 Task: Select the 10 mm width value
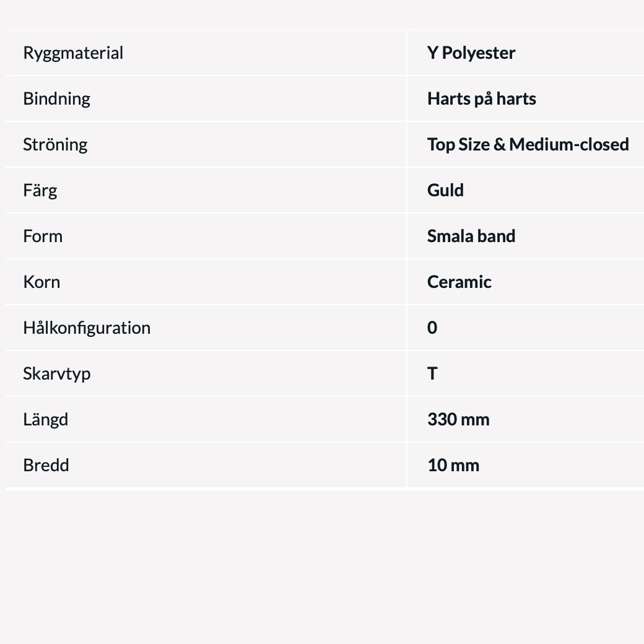pyautogui.click(x=453, y=466)
